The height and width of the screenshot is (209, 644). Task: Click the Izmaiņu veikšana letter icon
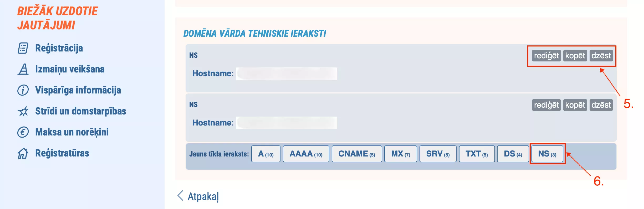pyautogui.click(x=23, y=69)
